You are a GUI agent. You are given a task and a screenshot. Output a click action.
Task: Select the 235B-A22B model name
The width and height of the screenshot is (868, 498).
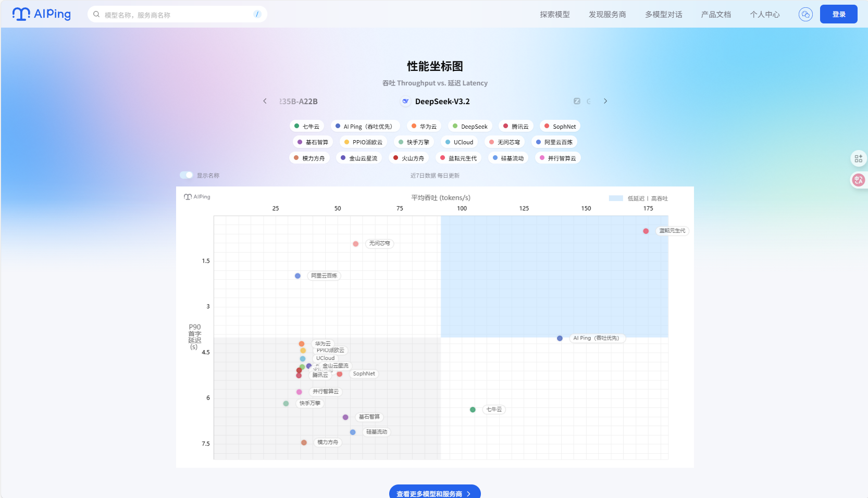tap(298, 101)
